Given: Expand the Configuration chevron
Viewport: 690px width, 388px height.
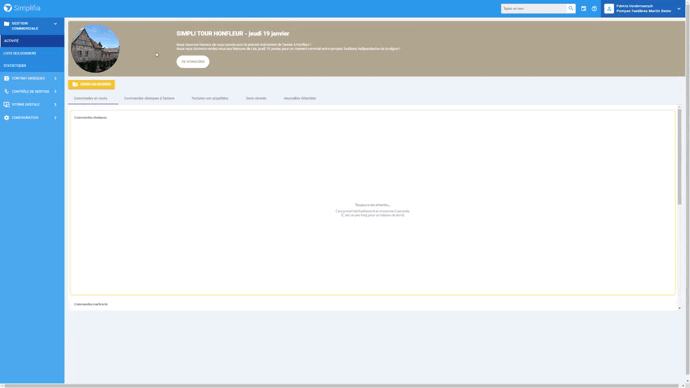Looking at the screenshot, I should tap(55, 118).
